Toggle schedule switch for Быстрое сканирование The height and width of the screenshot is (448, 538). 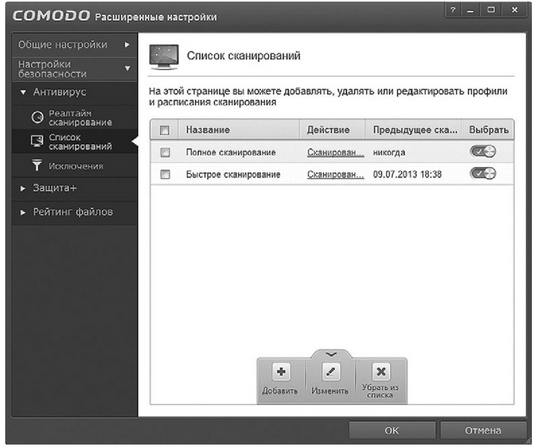click(483, 174)
